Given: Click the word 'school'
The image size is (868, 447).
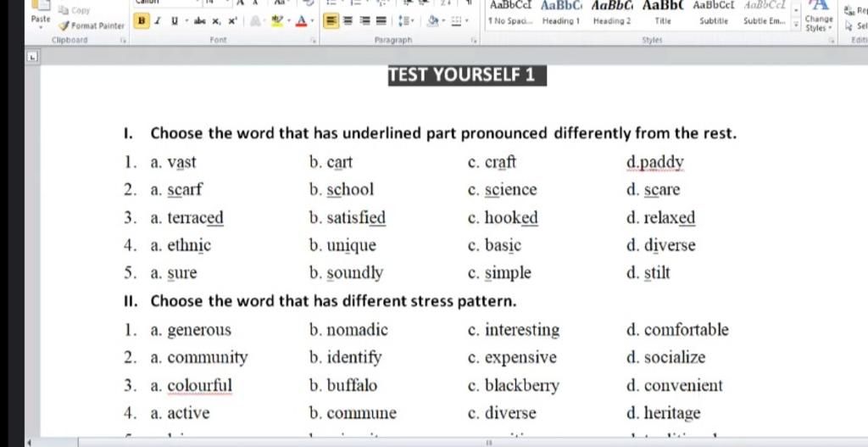Looking at the screenshot, I should (x=350, y=190).
